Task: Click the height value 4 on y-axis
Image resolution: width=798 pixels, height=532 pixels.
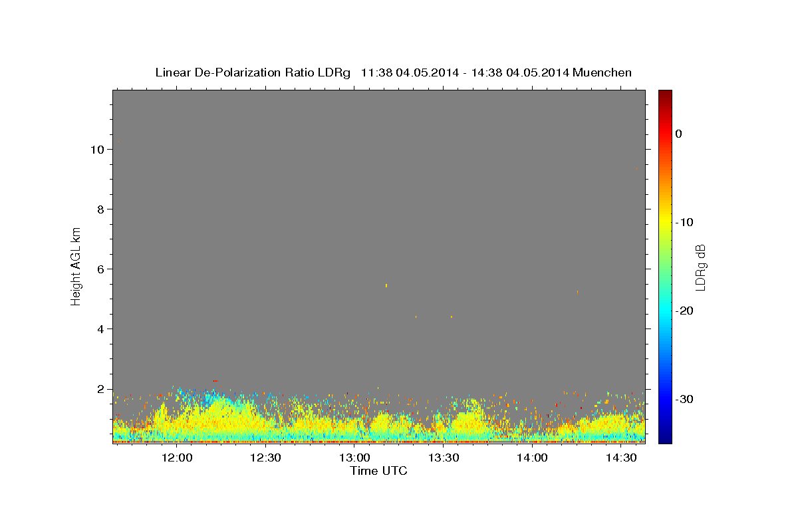Action: [99, 329]
